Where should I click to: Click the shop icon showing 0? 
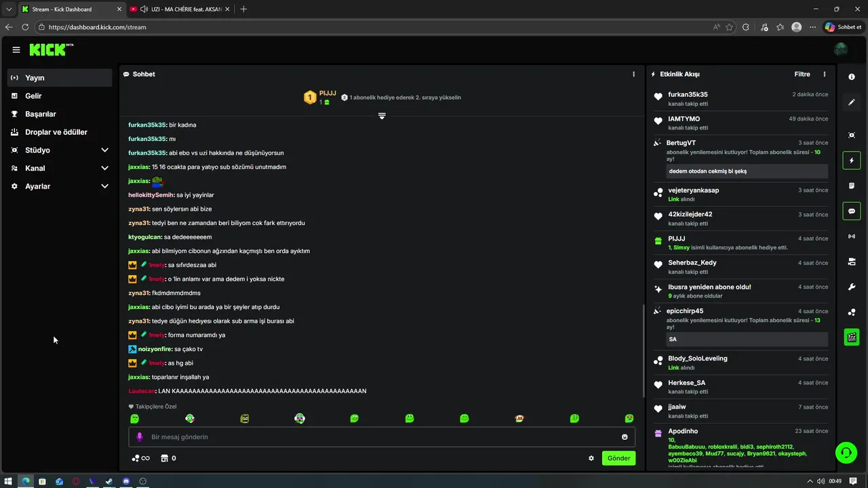click(x=168, y=458)
